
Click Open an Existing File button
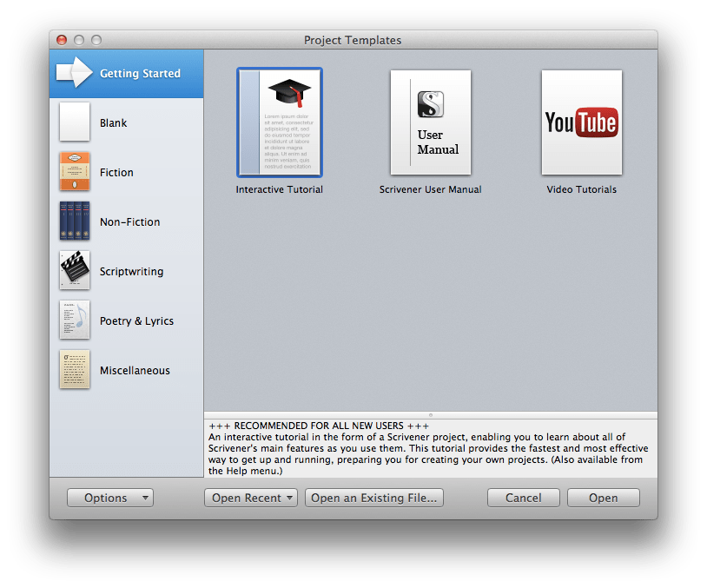pyautogui.click(x=373, y=498)
